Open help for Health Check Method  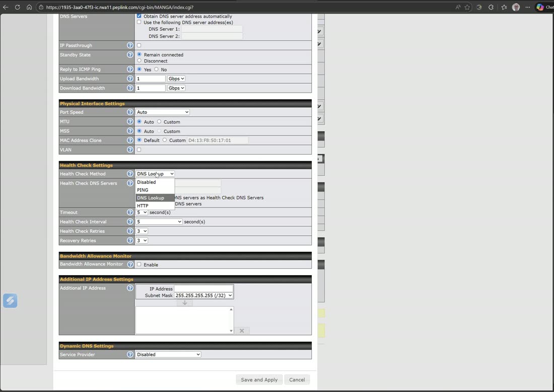tap(130, 173)
